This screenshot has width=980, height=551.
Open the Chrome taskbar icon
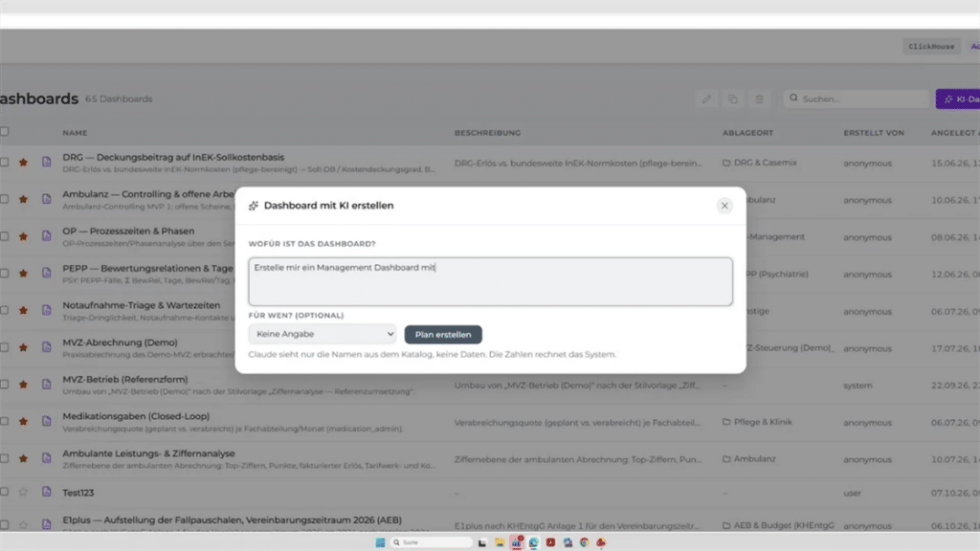pyautogui.click(x=585, y=542)
